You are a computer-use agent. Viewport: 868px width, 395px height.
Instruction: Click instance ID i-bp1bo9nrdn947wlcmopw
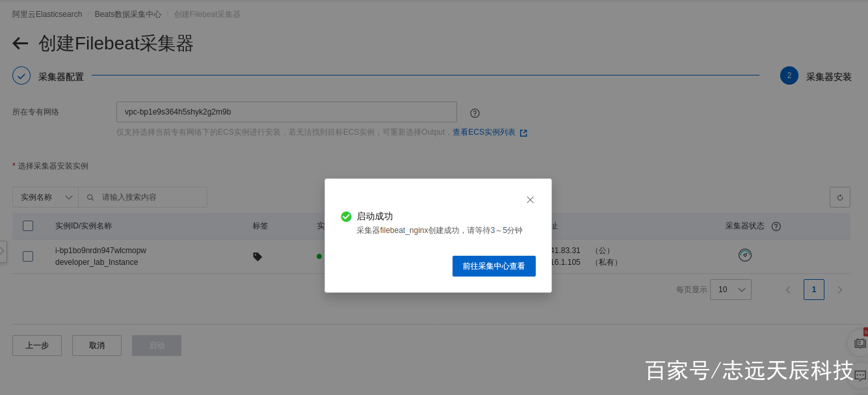click(x=101, y=251)
